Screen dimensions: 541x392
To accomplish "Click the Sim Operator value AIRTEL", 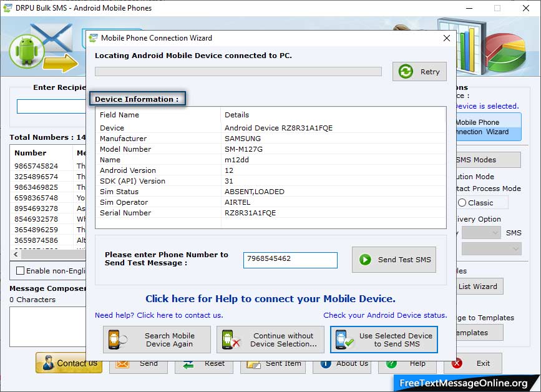I will pos(237,202).
